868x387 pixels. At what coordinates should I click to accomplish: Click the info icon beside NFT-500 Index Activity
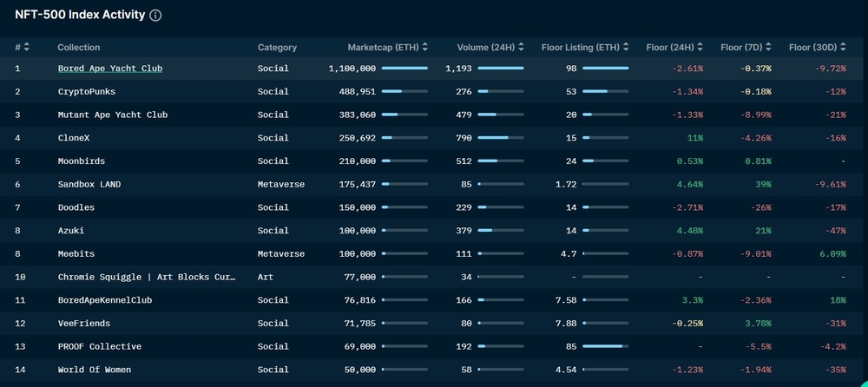(155, 16)
